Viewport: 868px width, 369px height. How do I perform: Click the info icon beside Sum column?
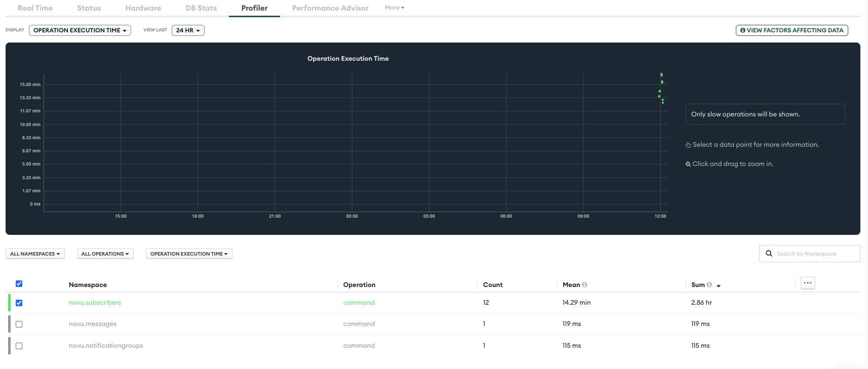[709, 285]
